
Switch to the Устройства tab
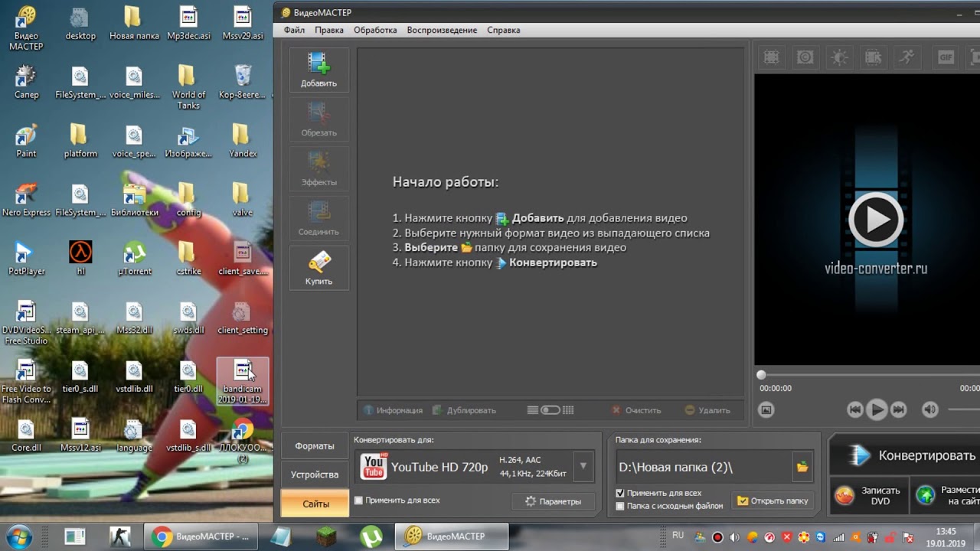(315, 474)
